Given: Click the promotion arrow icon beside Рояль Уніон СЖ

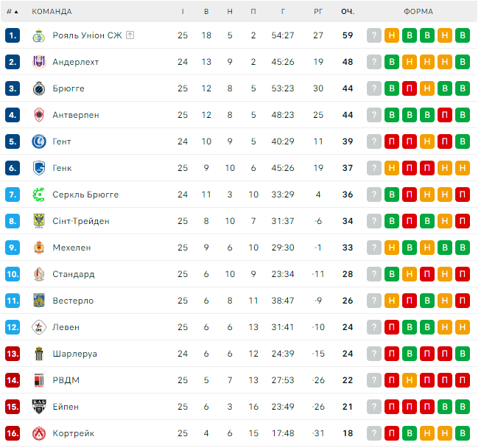Looking at the screenshot, I should coord(130,35).
